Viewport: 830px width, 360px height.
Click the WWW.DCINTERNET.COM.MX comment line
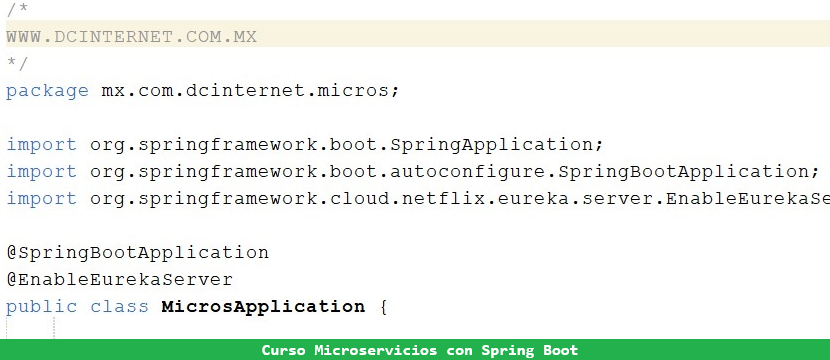click(x=131, y=37)
